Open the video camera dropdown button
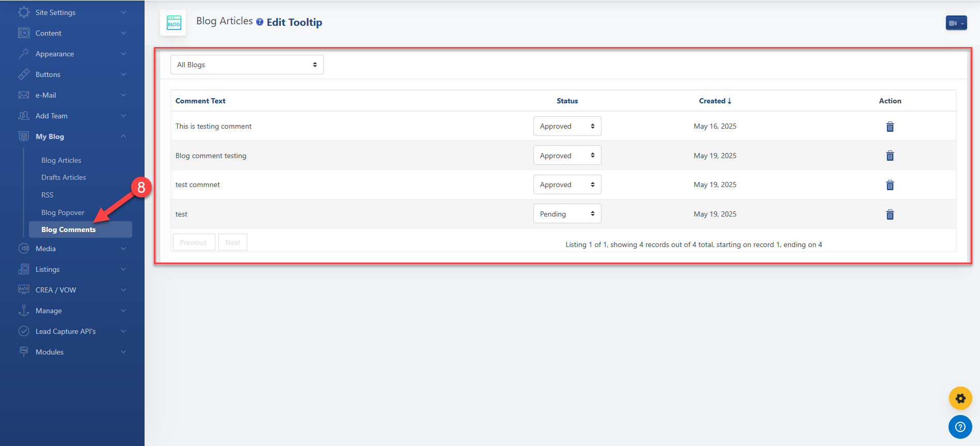The image size is (980, 446). [956, 23]
